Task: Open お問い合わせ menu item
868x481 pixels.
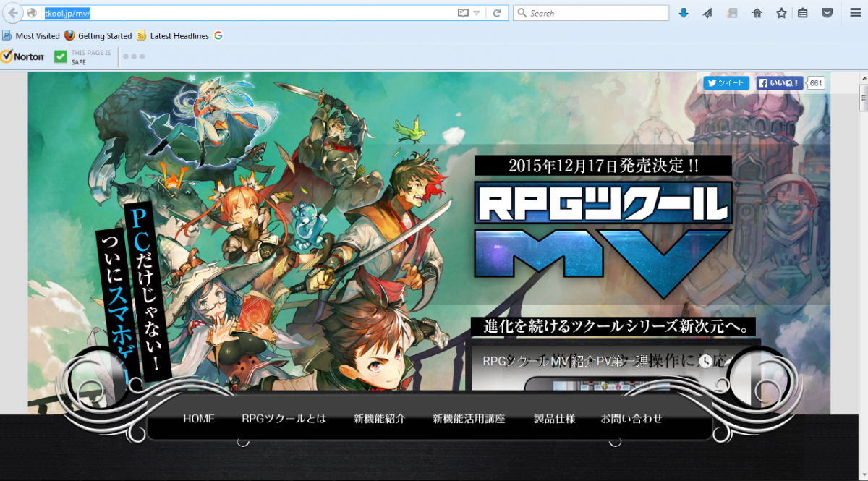Action: tap(631, 419)
